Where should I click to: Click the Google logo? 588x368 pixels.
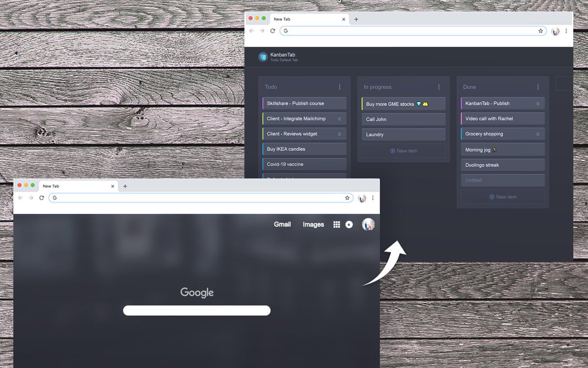click(x=197, y=292)
